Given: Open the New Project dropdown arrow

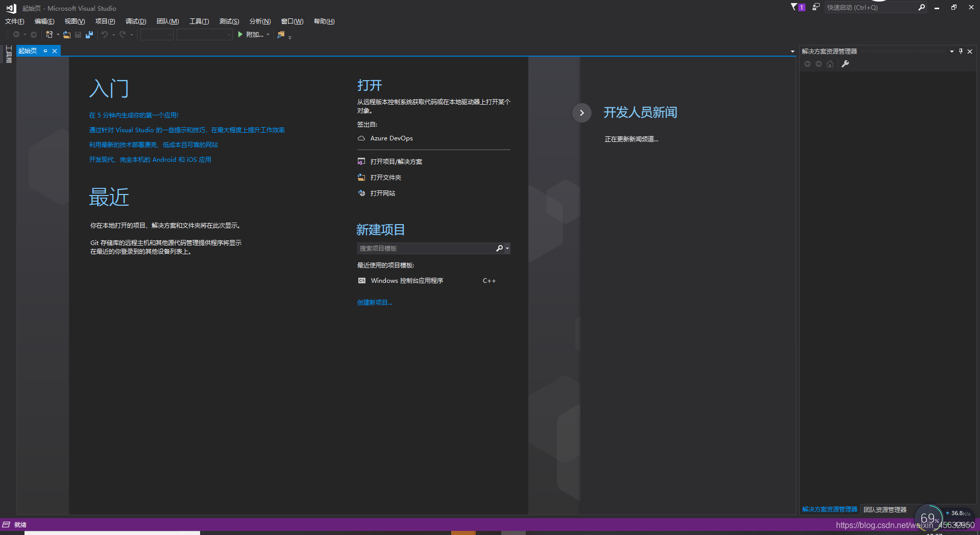Looking at the screenshot, I should click(x=58, y=35).
